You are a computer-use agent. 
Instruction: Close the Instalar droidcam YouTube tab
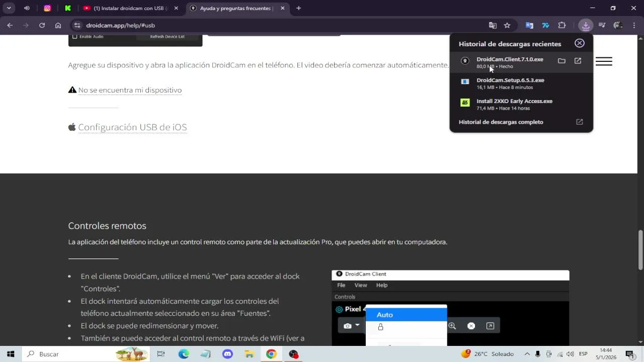pos(176,8)
